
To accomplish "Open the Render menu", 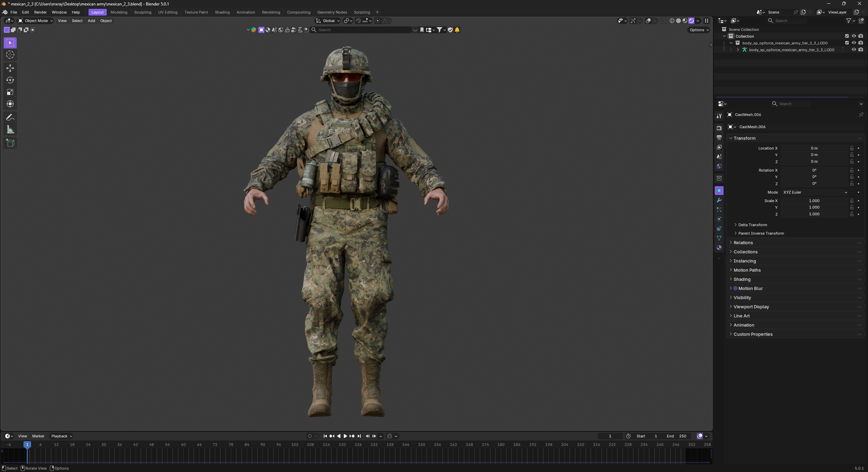I will click(40, 12).
